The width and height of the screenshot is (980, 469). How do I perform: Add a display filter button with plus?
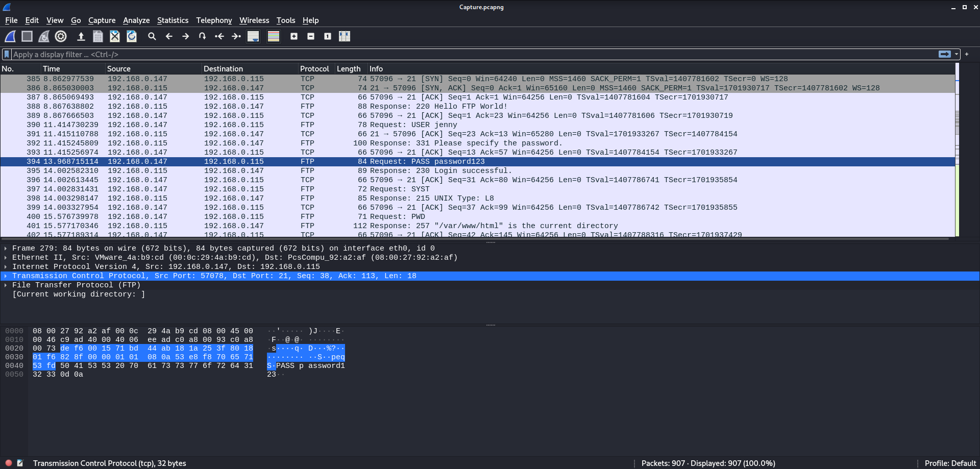(967, 54)
